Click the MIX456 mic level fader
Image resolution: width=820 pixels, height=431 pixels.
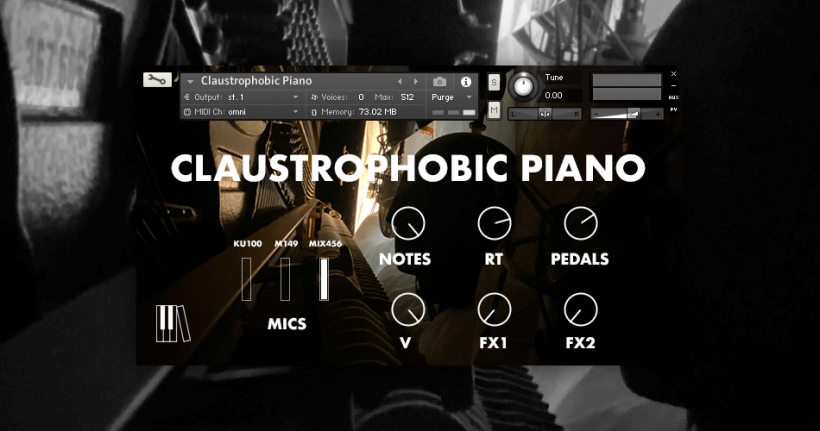[324, 279]
